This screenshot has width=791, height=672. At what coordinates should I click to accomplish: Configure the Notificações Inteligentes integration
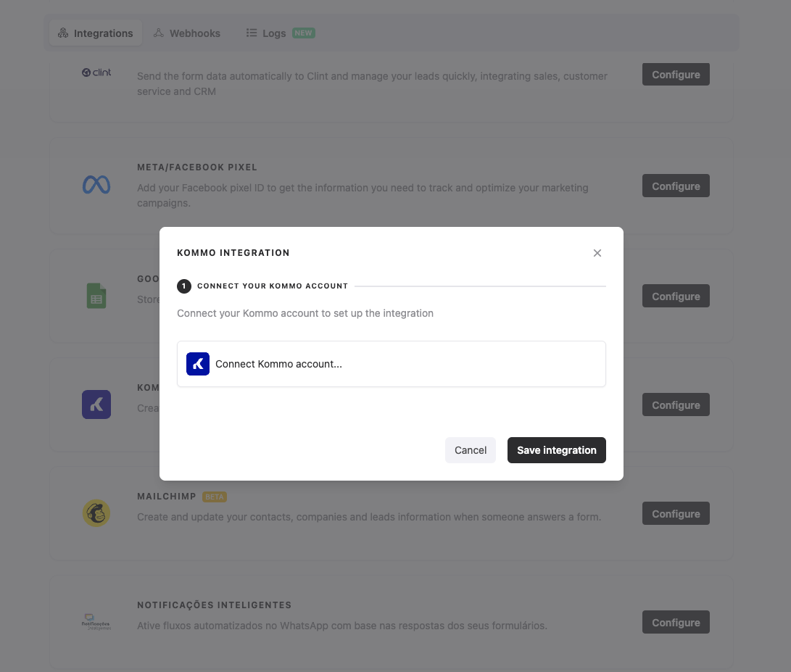click(x=676, y=623)
